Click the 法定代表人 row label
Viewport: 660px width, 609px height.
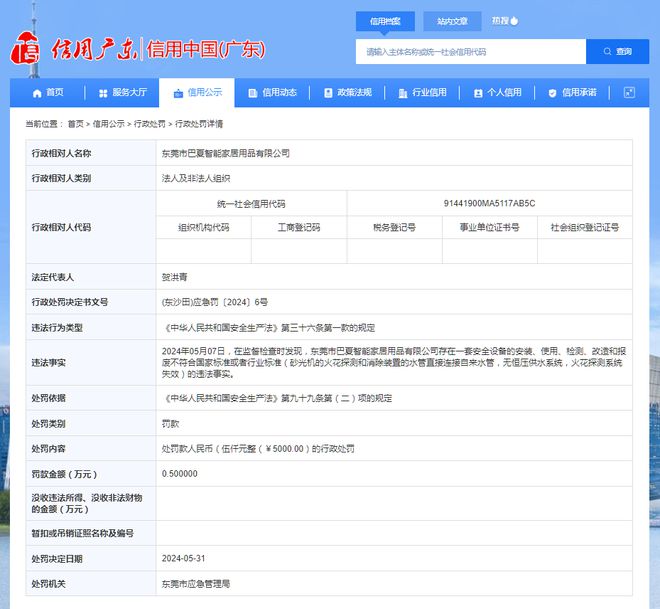pyautogui.click(x=53, y=277)
